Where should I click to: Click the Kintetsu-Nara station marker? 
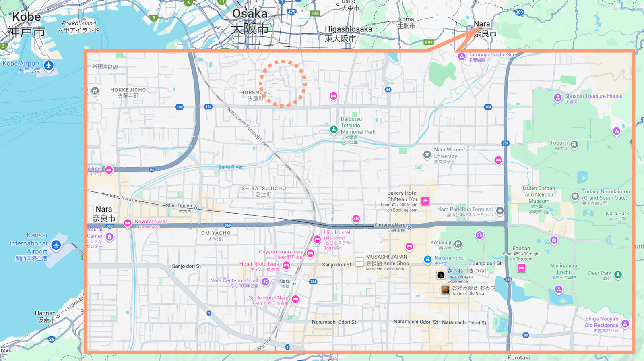point(409,228)
